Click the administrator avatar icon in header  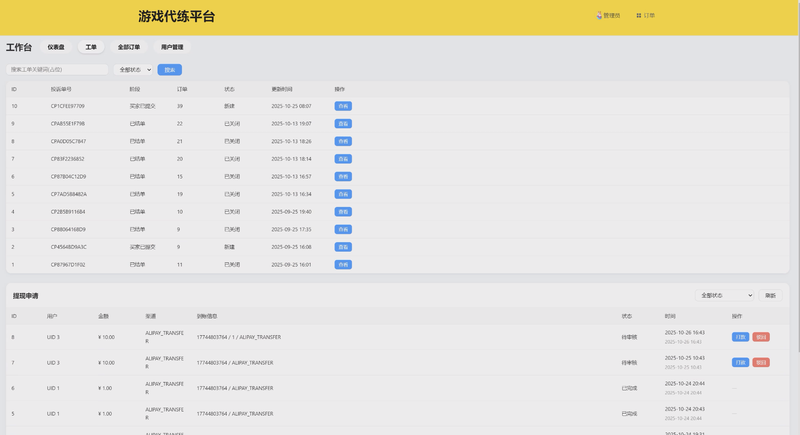(x=599, y=15)
